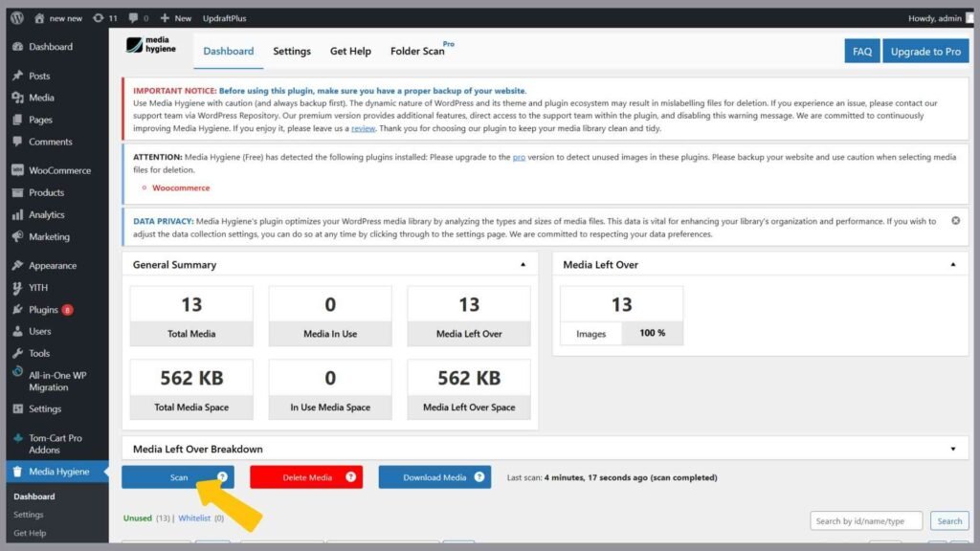This screenshot has height=551, width=980.
Task: Open UpdraftPlus from the admin bar
Action: 224,18
